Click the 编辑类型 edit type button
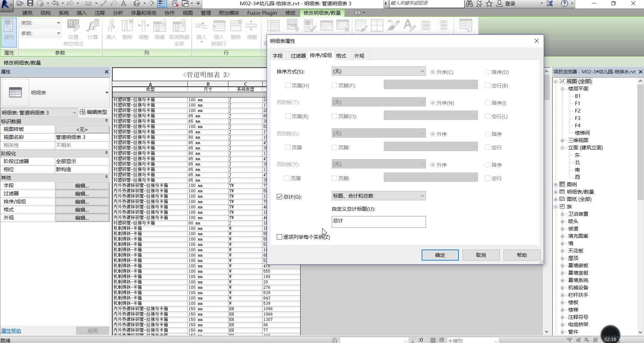The image size is (644, 343). tap(94, 112)
